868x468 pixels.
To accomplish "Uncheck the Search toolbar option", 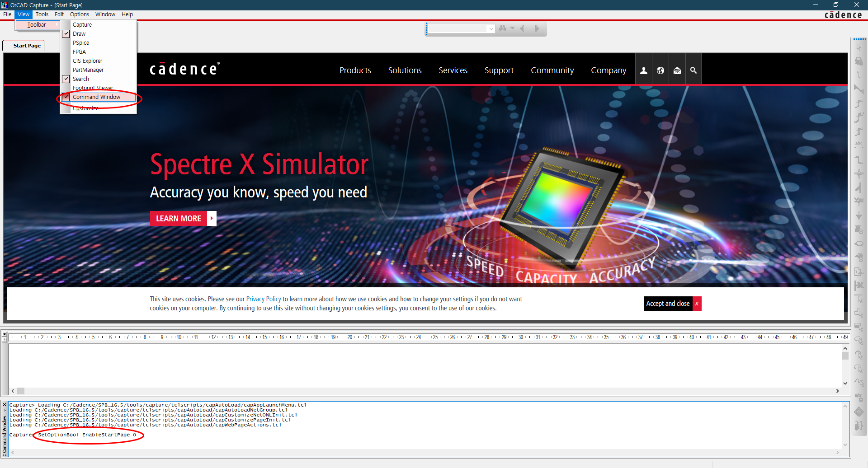I will pyautogui.click(x=98, y=79).
